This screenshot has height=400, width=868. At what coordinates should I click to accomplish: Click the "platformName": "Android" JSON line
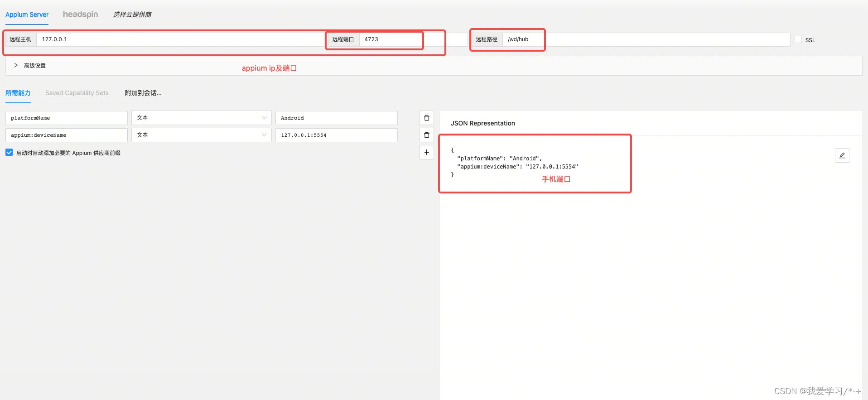pos(500,159)
